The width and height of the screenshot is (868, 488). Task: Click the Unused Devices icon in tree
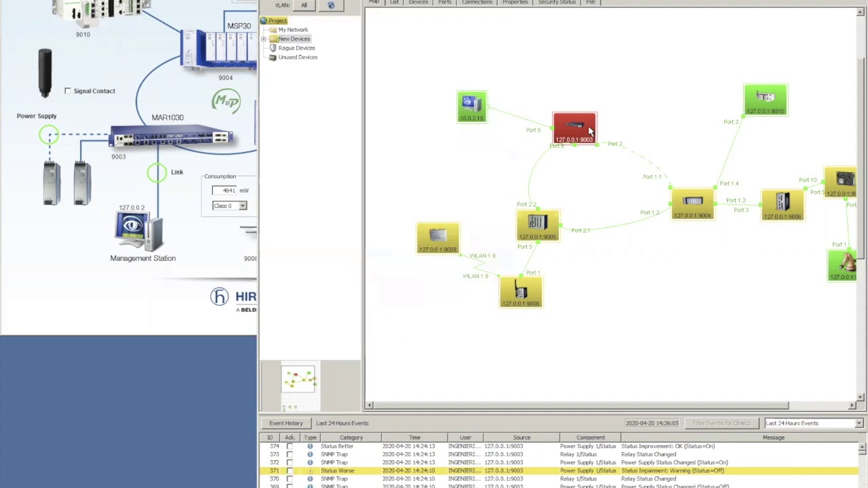click(273, 58)
